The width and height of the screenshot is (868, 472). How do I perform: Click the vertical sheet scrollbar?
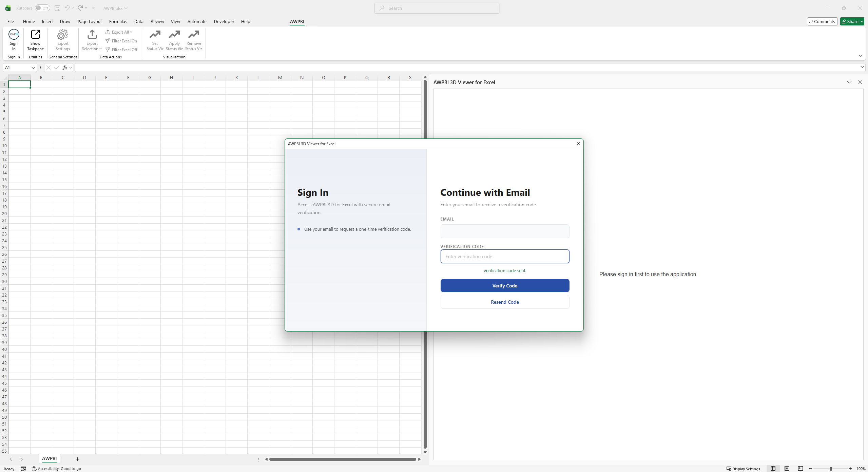point(425,265)
